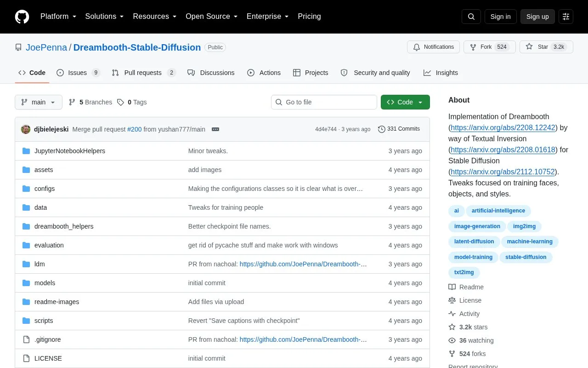Expand the green Code dropdown button
The width and height of the screenshot is (588, 368).
click(x=405, y=102)
